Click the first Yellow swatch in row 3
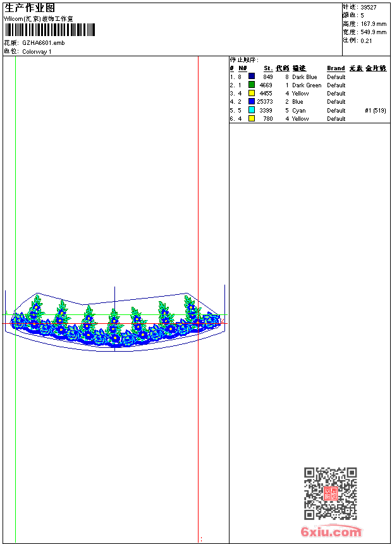This screenshot has width=392, height=544. pos(252,93)
